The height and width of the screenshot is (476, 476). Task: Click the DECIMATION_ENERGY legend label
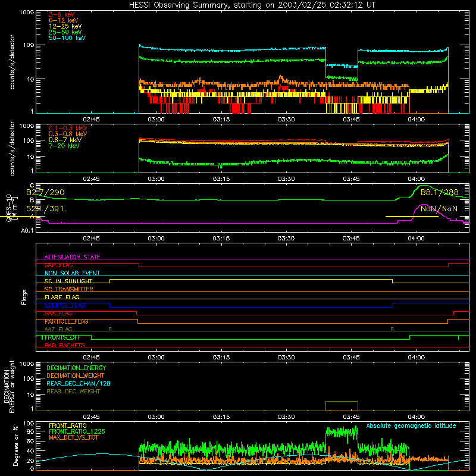[x=76, y=368]
